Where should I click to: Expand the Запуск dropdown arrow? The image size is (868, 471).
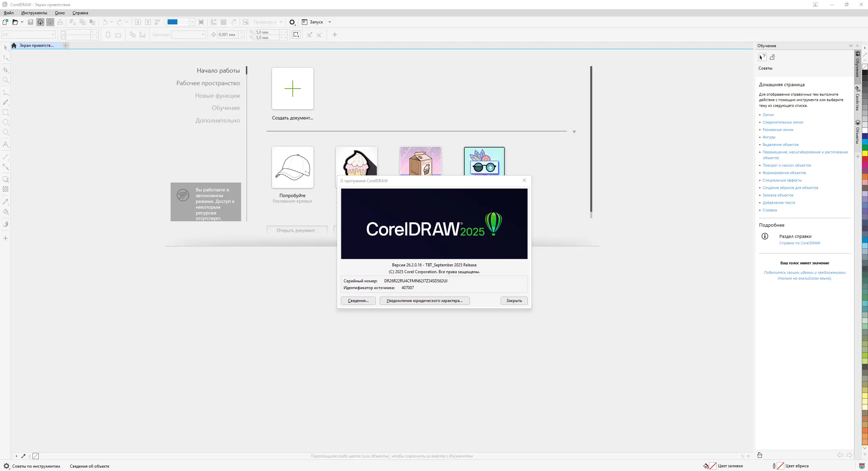coord(330,22)
